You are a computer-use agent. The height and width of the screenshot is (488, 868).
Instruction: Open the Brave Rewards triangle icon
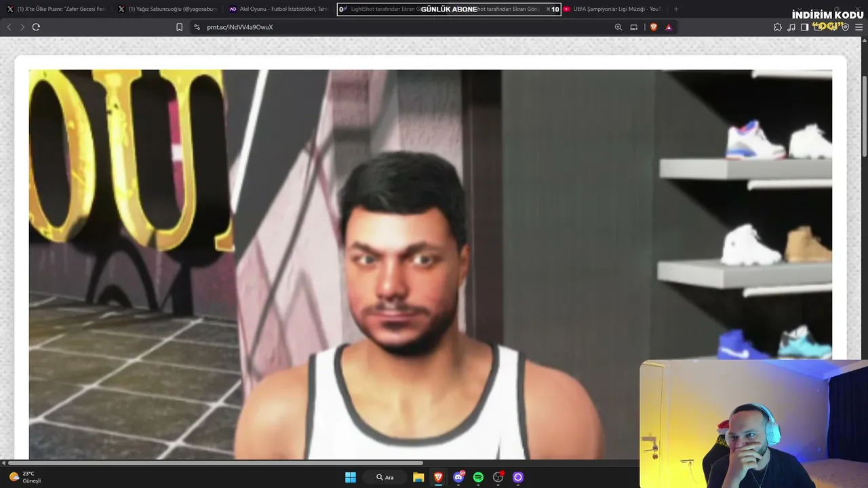[x=669, y=27]
